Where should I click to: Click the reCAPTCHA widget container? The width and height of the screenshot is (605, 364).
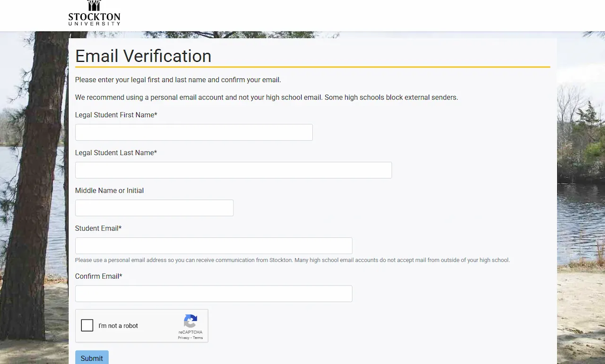pos(142,326)
